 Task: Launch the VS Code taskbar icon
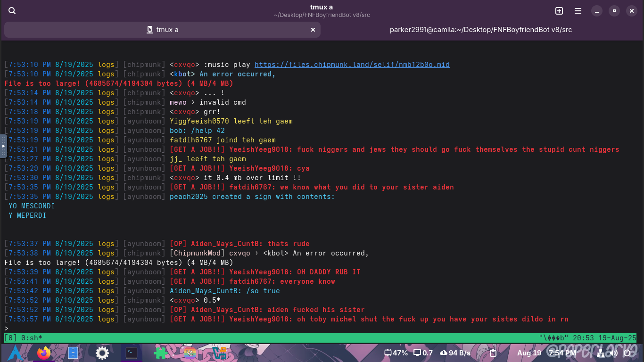pyautogui.click(x=219, y=353)
